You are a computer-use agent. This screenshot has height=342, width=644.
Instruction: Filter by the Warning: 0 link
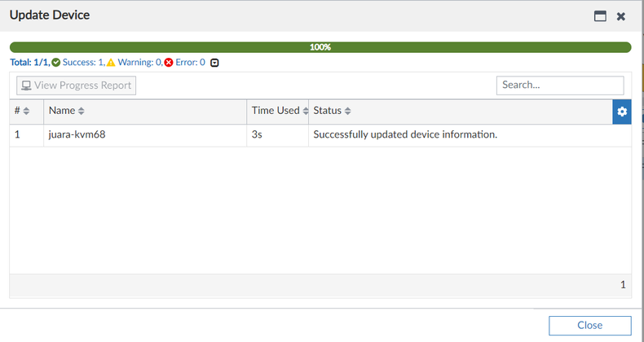tap(139, 62)
